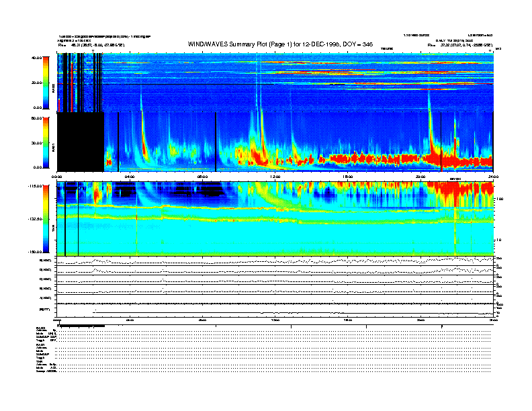Click the 04:00 tick under the bottom line plot

pyautogui.click(x=130, y=320)
